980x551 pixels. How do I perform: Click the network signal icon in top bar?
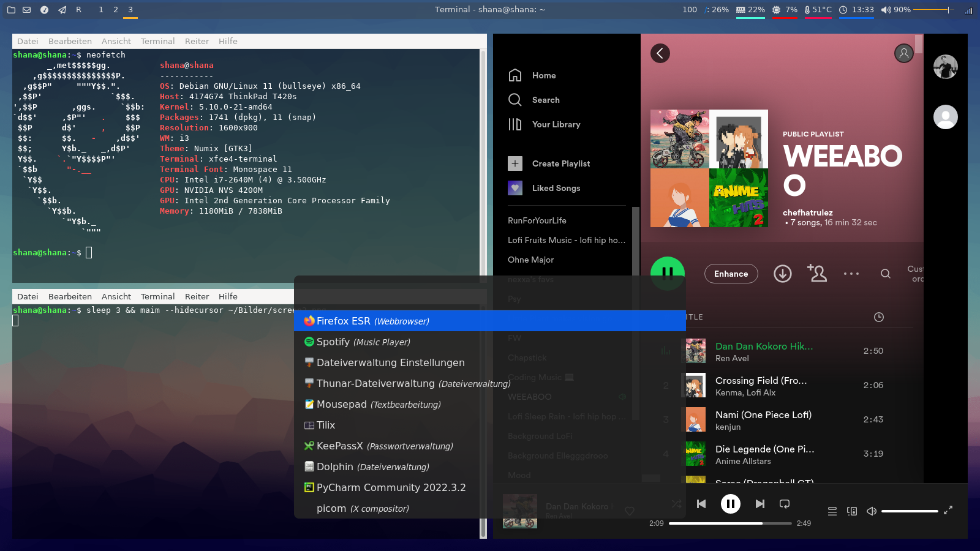pos(968,10)
